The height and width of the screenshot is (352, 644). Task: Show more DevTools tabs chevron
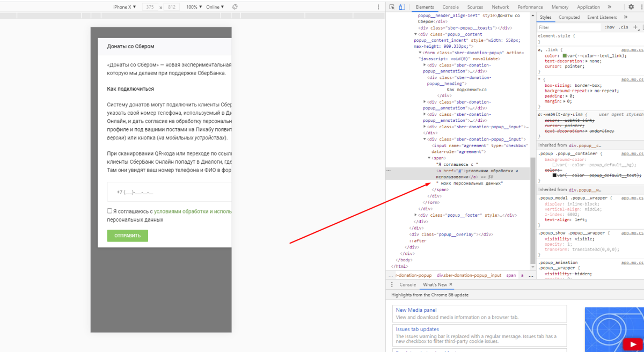click(609, 7)
